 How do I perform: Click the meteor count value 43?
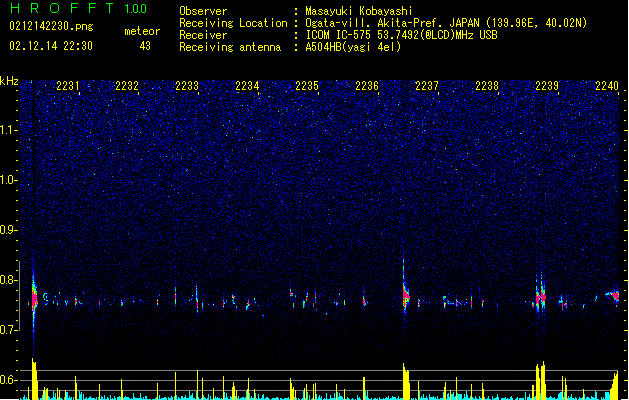point(145,46)
